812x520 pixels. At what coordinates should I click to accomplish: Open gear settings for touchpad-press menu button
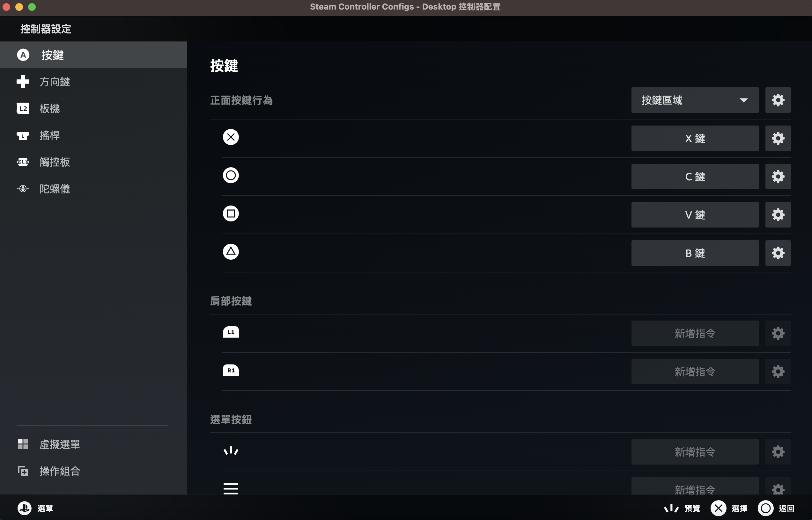778,452
